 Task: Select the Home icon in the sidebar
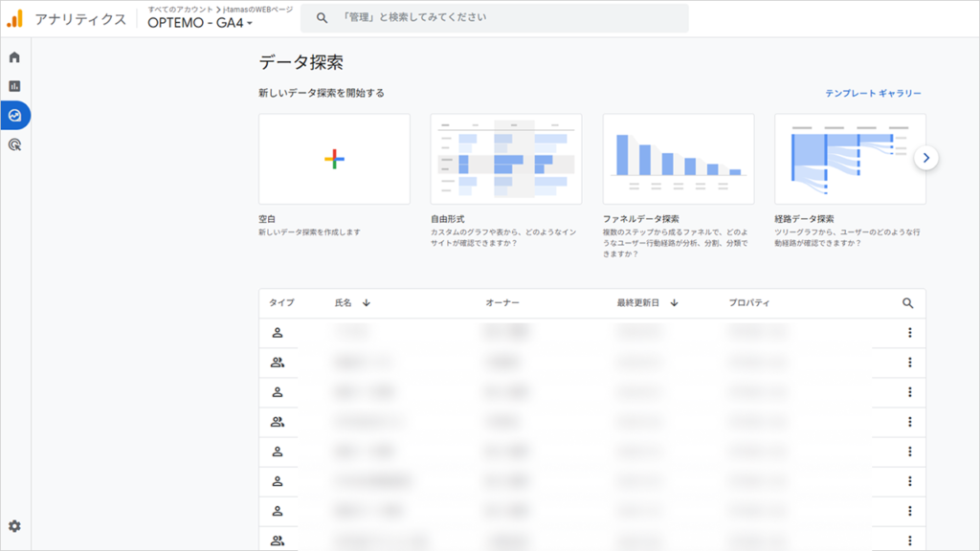pos(14,57)
